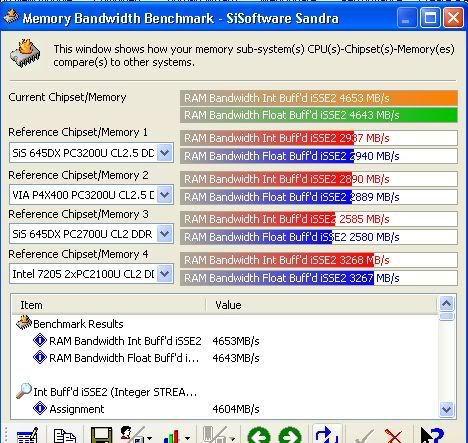This screenshot has width=468, height=443.
Task: Click the greyed memory module toolbar icon
Action: click(x=214, y=434)
